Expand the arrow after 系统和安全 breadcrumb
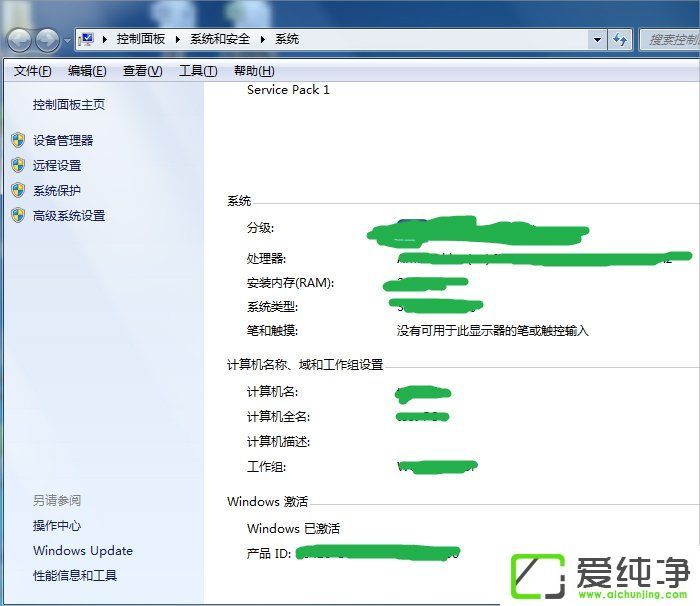Image resolution: width=700 pixels, height=606 pixels. click(x=264, y=39)
